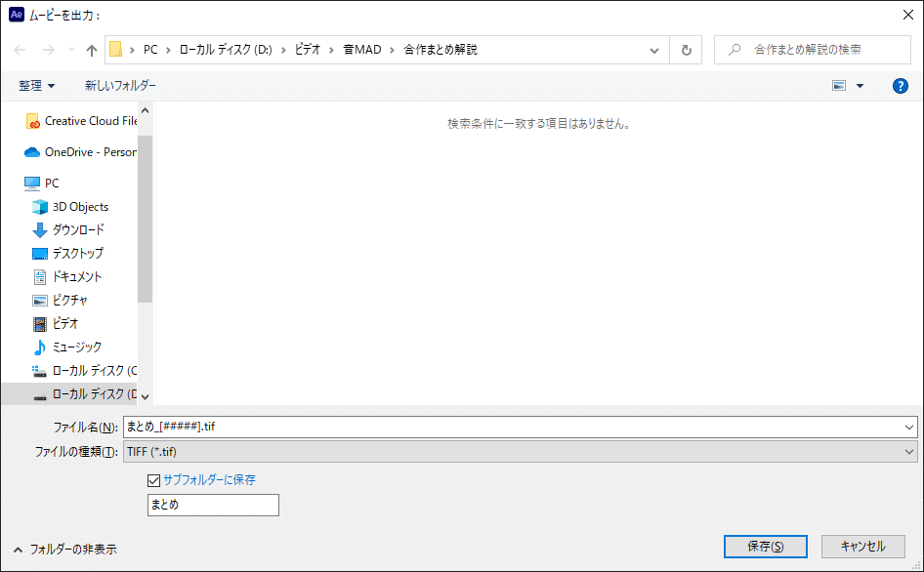Click the After Effects icon in title bar
This screenshot has height=572, width=924.
point(17,15)
